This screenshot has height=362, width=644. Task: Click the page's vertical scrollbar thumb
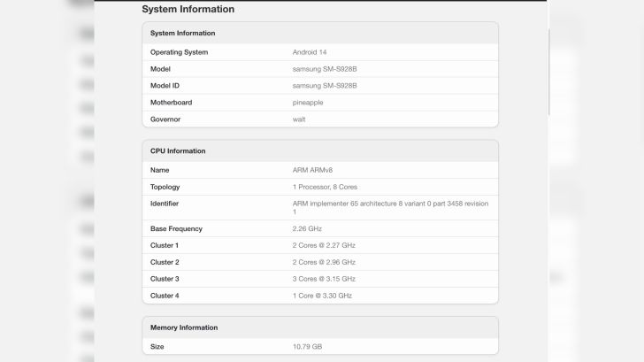coord(548,72)
